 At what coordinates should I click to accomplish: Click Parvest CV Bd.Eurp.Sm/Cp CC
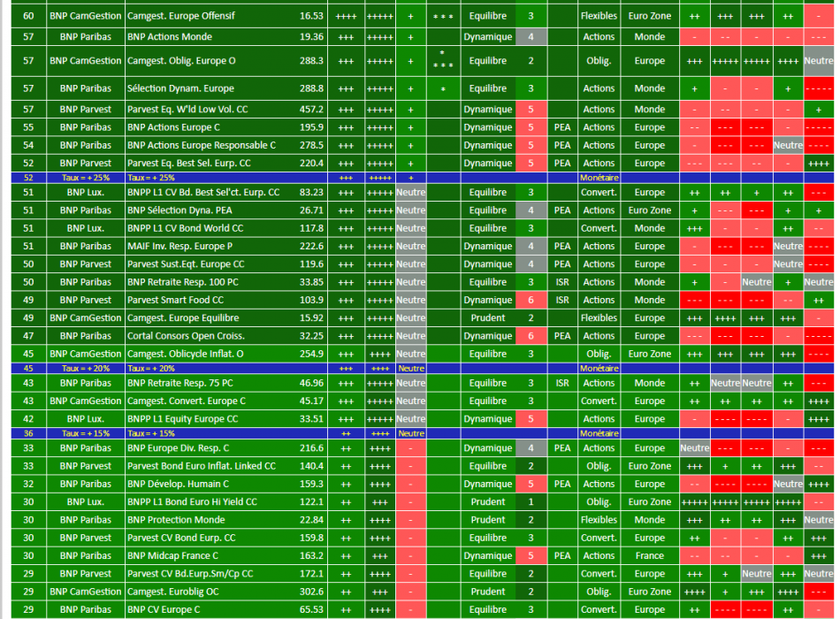[x=190, y=574]
